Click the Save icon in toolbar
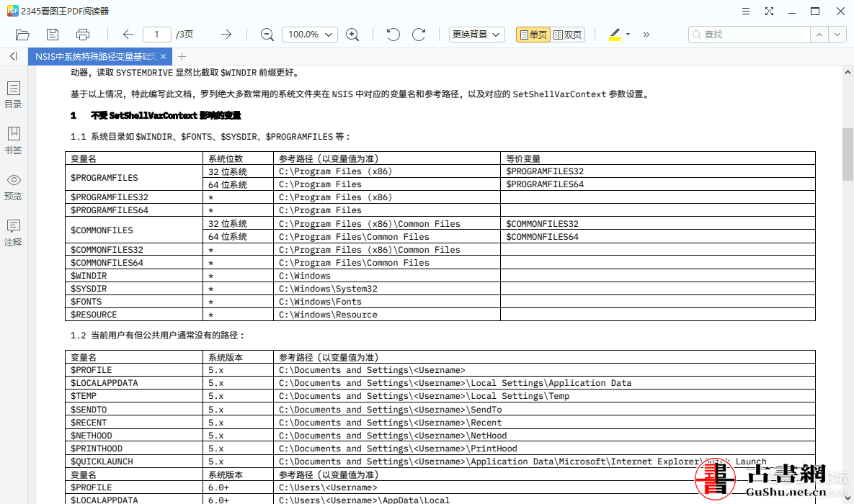This screenshot has width=854, height=504. coord(53,35)
